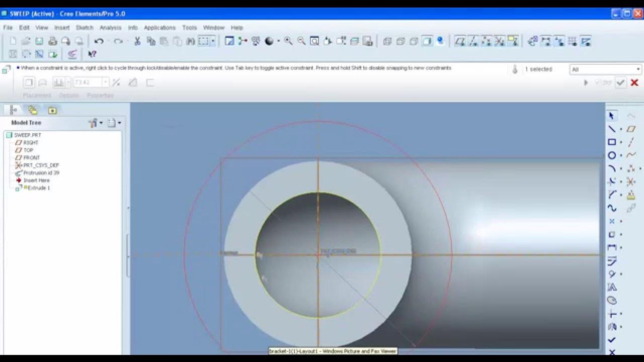Click the Open file folder icon

pos(26,41)
